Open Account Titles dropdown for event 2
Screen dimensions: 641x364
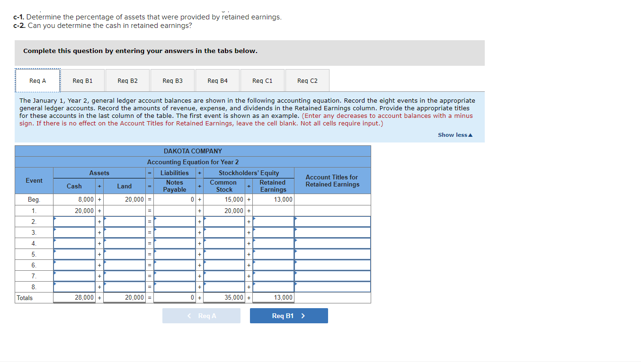point(332,222)
